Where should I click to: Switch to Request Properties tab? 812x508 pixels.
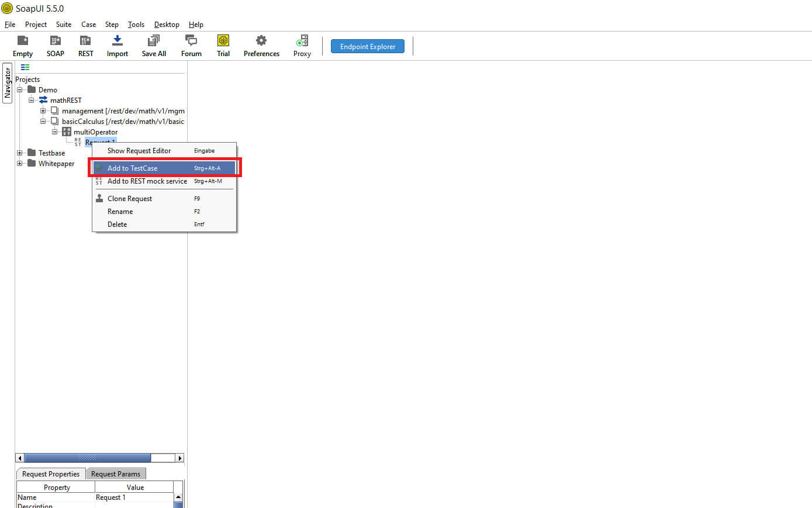click(x=51, y=474)
